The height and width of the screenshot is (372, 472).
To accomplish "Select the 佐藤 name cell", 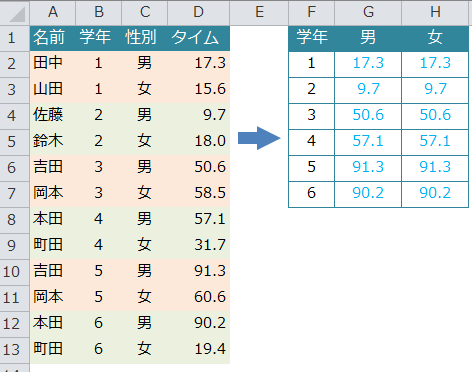I will (53, 115).
